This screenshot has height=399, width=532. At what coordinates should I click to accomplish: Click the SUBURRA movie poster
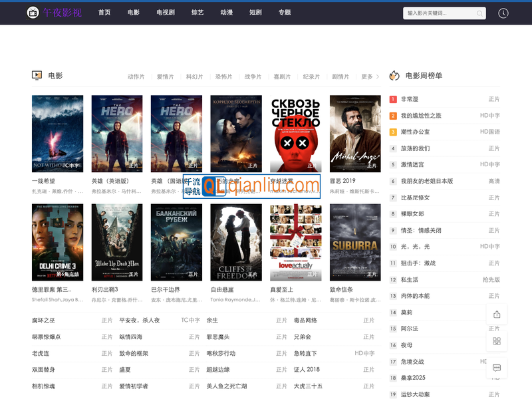[354, 241]
